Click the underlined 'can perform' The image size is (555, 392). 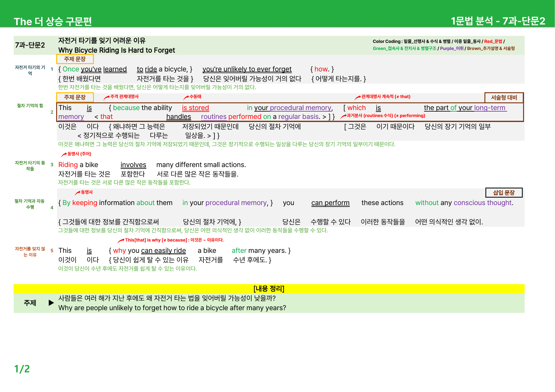(330, 203)
